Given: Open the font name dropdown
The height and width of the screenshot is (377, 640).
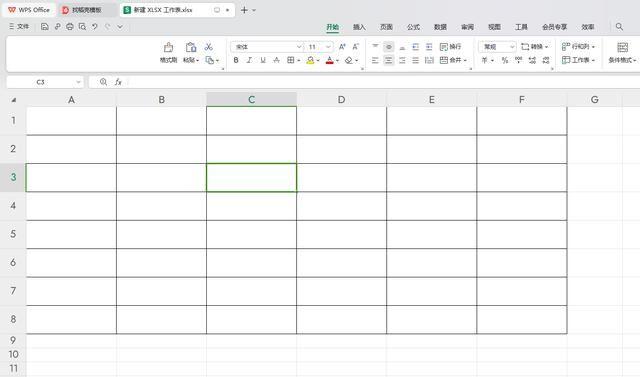Looking at the screenshot, I should pyautogui.click(x=299, y=47).
